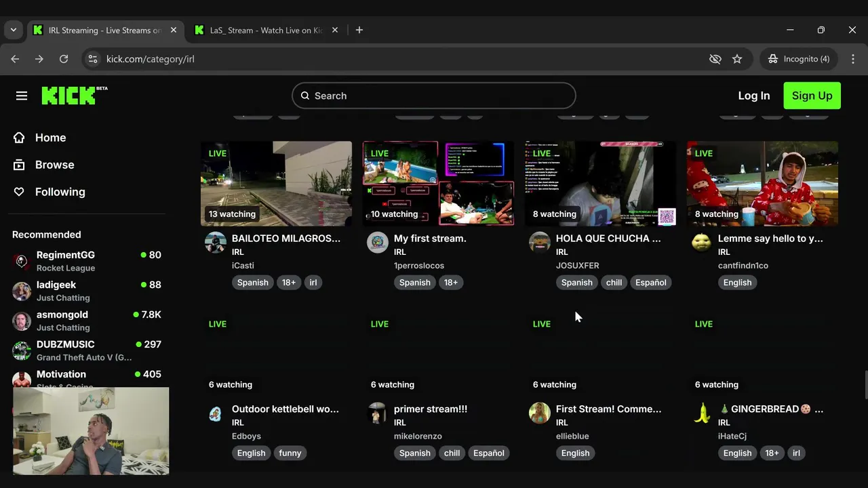
Task: Click iCasti channel avatar
Action: click(x=216, y=242)
